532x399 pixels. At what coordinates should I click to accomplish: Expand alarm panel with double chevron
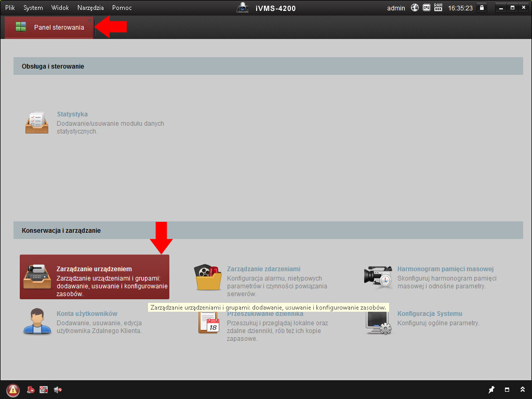tap(522, 390)
